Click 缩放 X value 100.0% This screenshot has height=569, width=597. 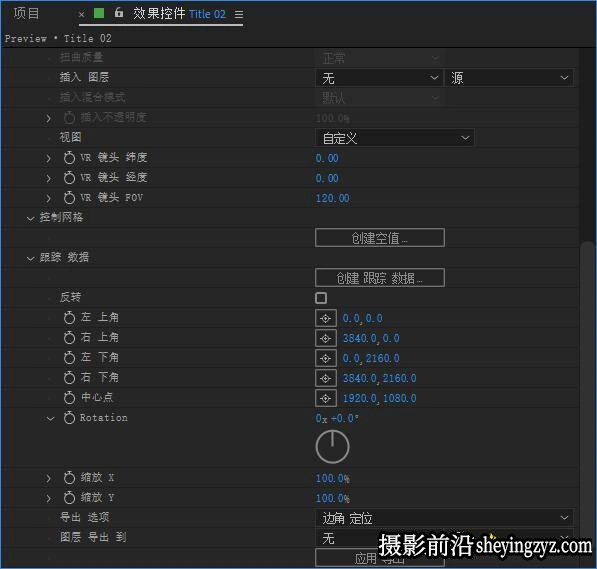click(332, 478)
